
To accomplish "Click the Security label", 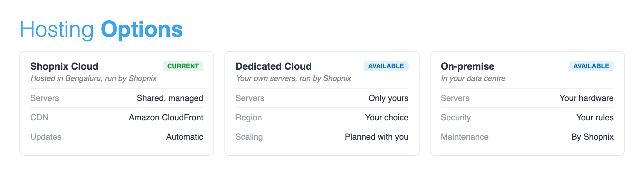I will (x=456, y=117).
